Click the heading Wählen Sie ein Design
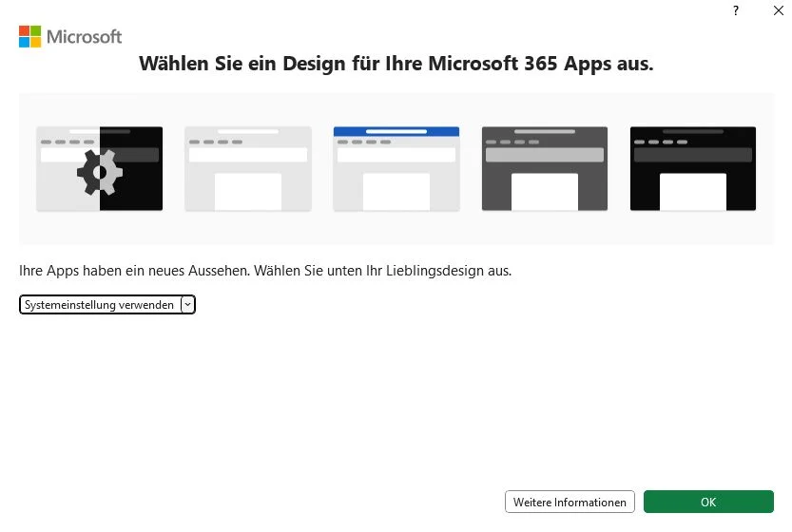792x532 pixels. [x=396, y=64]
